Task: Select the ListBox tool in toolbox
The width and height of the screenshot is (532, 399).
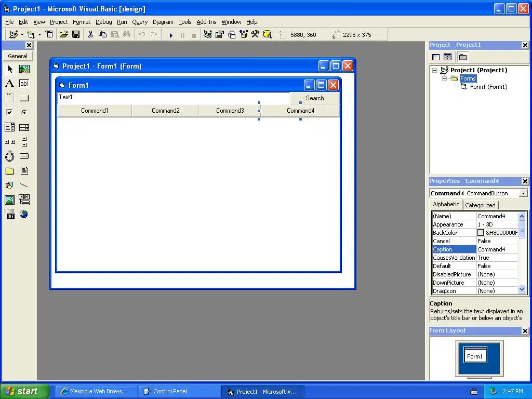Action: (24, 127)
